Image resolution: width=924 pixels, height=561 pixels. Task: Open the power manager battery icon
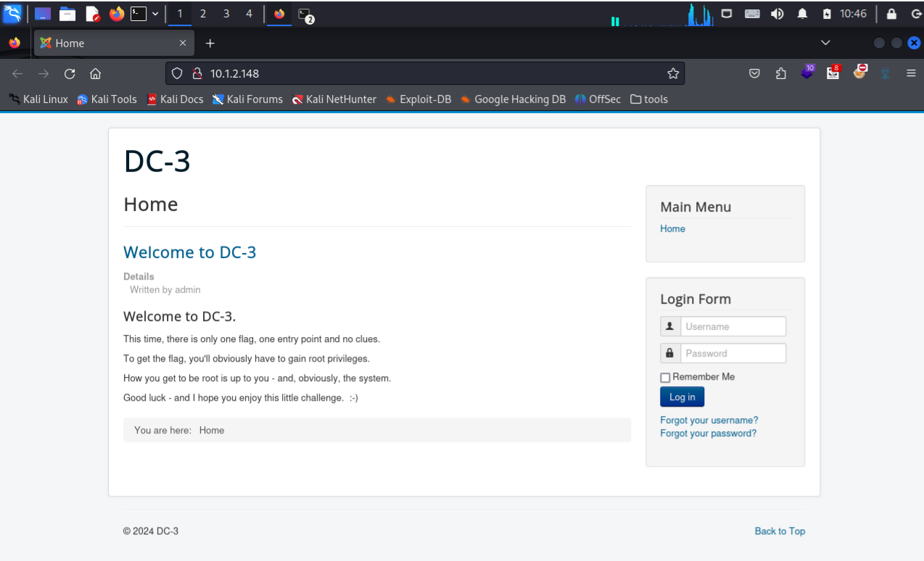[827, 13]
